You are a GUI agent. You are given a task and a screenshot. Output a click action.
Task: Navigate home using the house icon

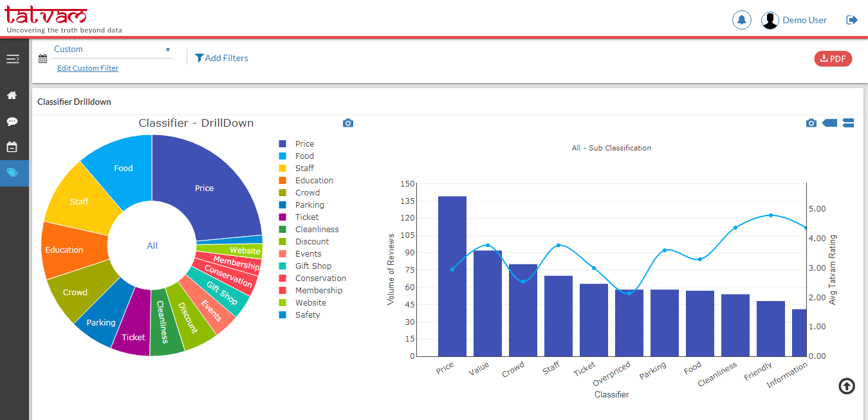click(x=13, y=95)
